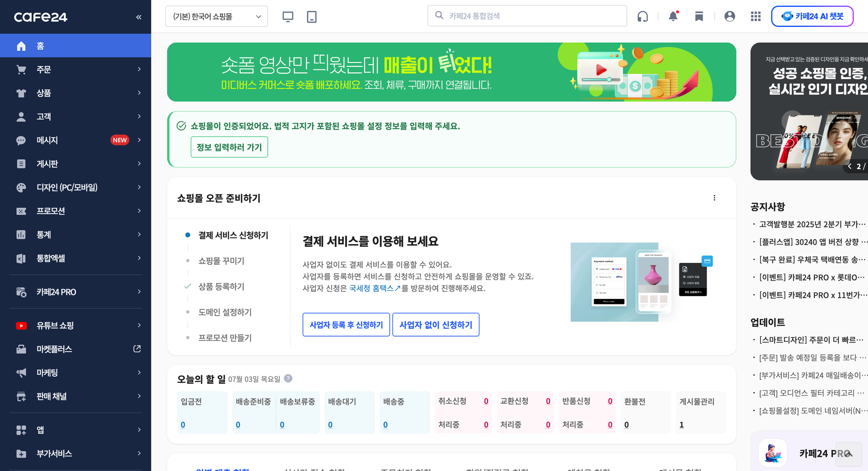Screen dimensions: 868x471
Task: Open the bookmark icon in header
Action: 699,16
